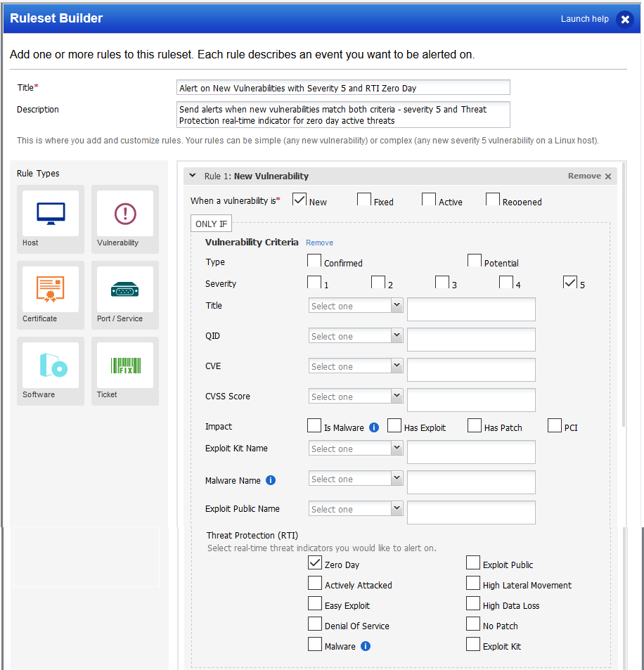This screenshot has width=644, height=670.
Task: Check Severity 2 checkbox
Action: point(378,282)
